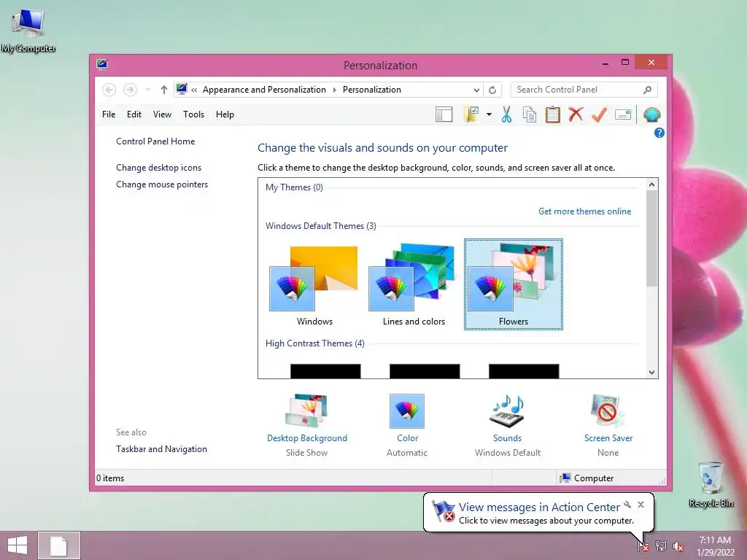Click the blank document taskbar button

58,545
